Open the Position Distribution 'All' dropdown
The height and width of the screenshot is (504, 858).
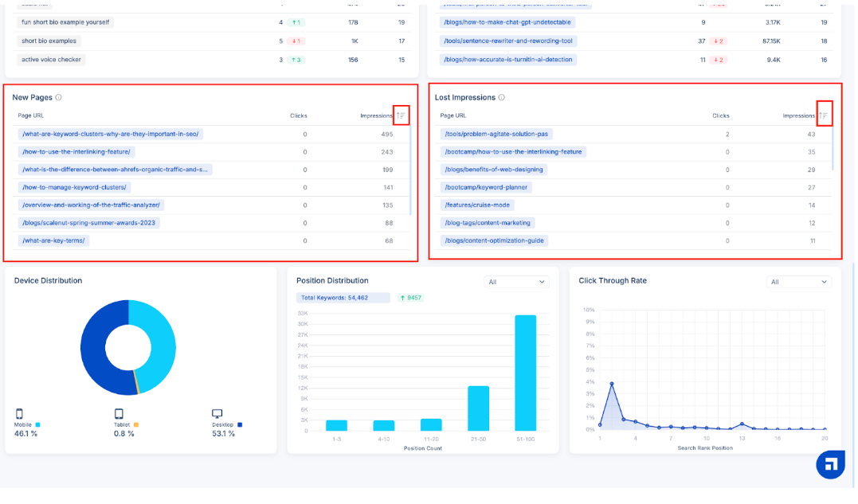[516, 282]
